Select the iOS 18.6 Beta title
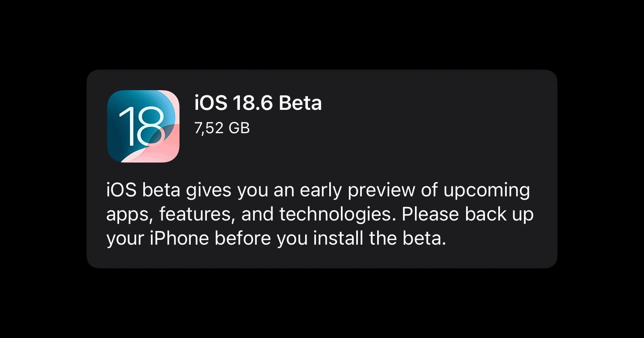Screen dimensions: 644x338 [258, 103]
